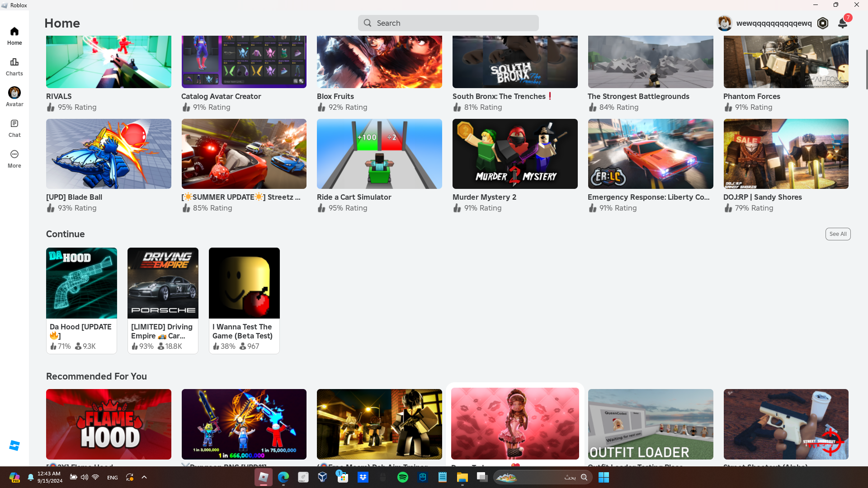Open the Flame Hood recommended game
The height and width of the screenshot is (488, 868).
coord(108,424)
